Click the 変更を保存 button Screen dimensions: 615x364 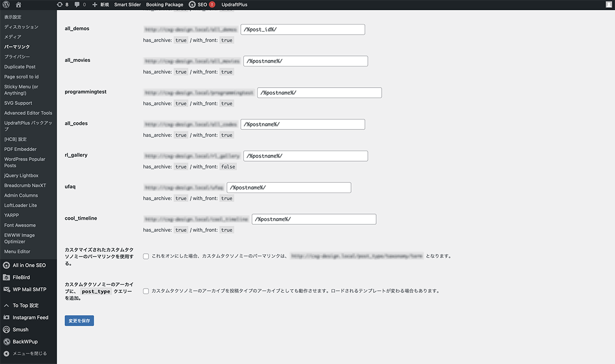79,321
